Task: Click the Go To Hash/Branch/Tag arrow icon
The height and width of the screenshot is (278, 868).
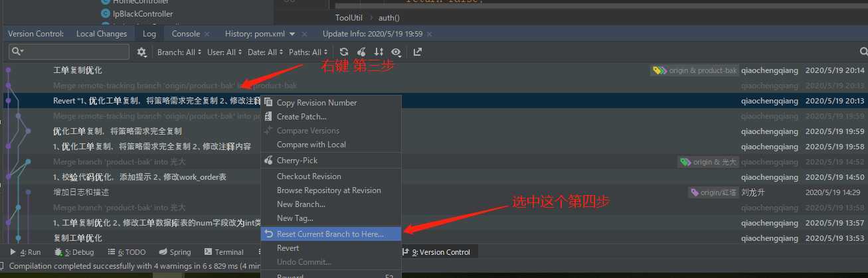Action: (418, 52)
